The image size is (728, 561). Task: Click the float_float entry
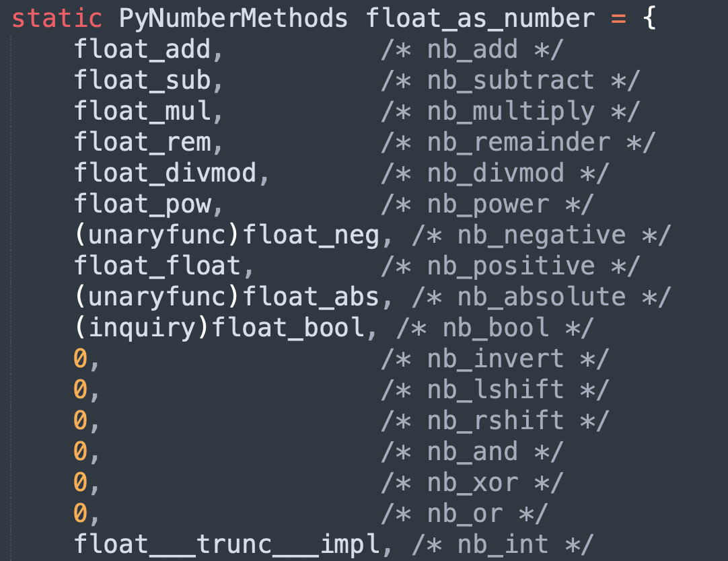click(x=157, y=266)
